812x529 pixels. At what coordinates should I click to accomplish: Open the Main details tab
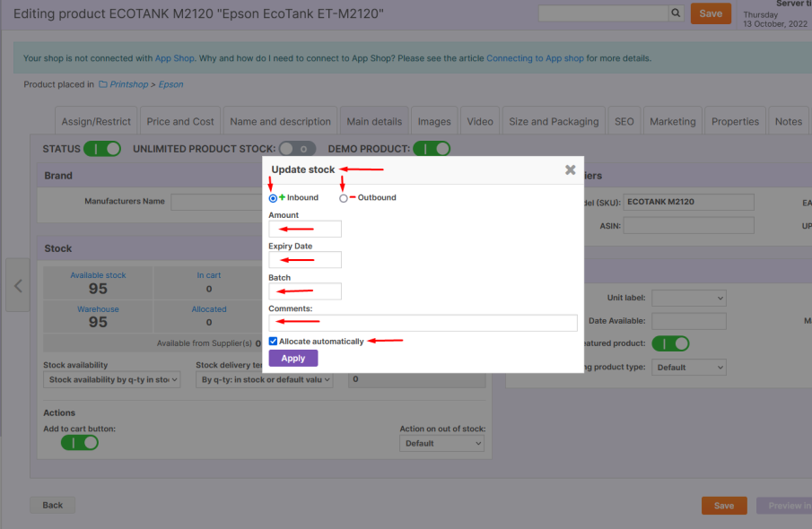pos(374,122)
